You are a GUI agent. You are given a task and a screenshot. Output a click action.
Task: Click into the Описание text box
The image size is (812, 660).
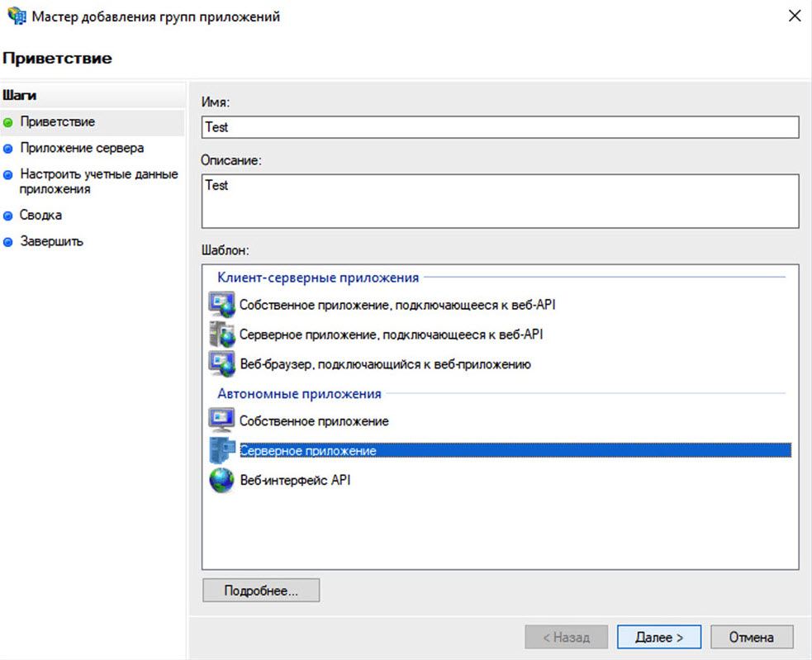pos(500,201)
